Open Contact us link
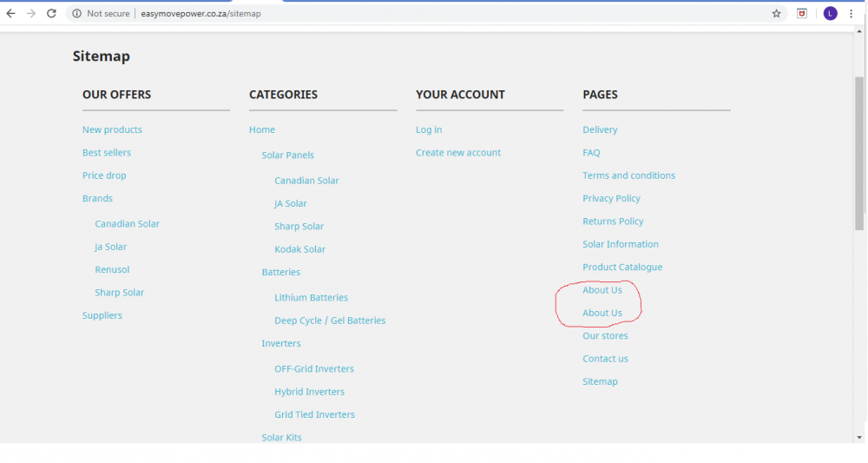The height and width of the screenshot is (463, 868). [x=605, y=359]
